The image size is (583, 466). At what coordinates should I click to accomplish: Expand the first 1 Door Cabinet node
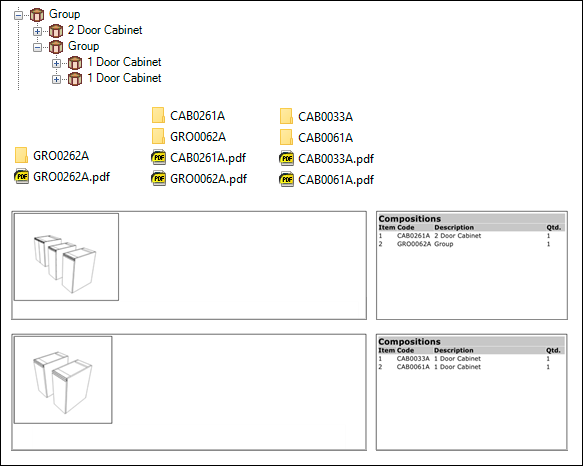pyautogui.click(x=56, y=63)
